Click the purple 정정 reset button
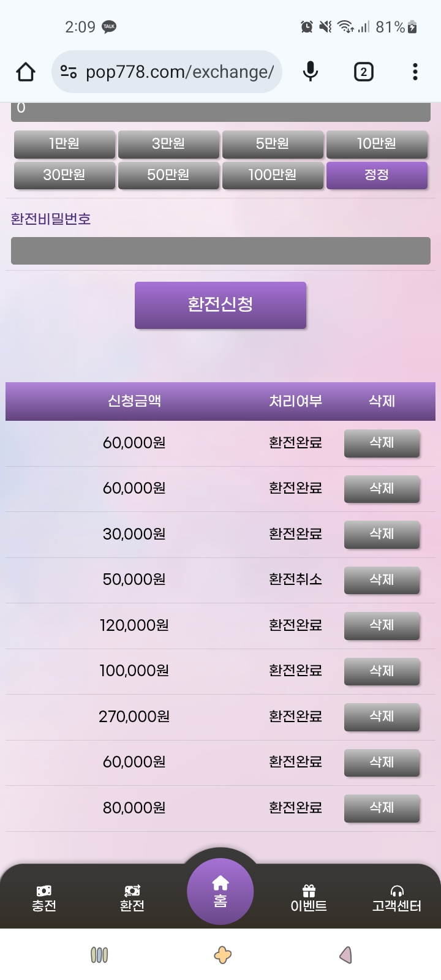This screenshot has width=441, height=980. pyautogui.click(x=377, y=175)
